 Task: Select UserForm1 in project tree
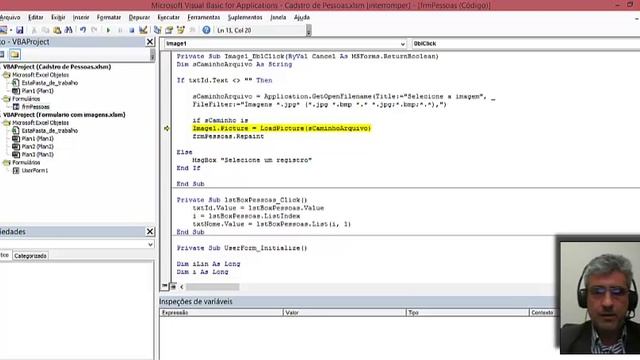(x=35, y=170)
